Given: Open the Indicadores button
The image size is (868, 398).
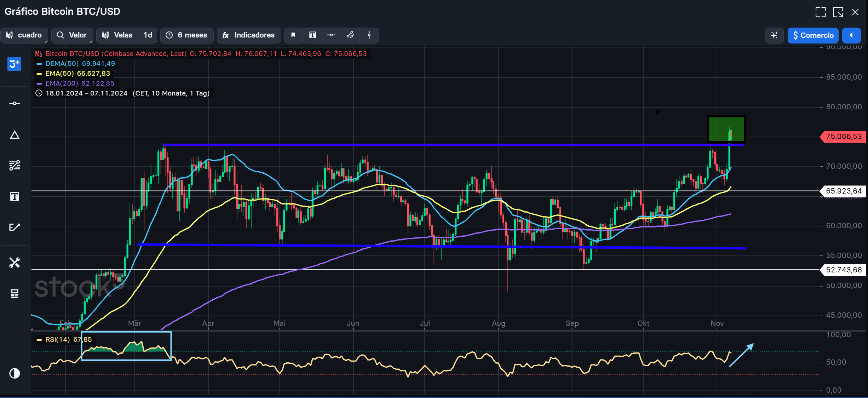Looking at the screenshot, I should (x=249, y=35).
